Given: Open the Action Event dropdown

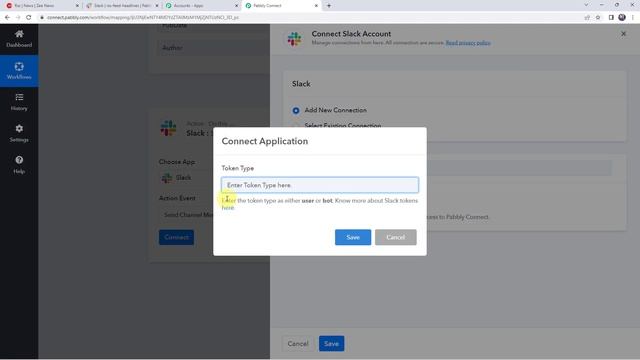Looking at the screenshot, I should tap(186, 215).
